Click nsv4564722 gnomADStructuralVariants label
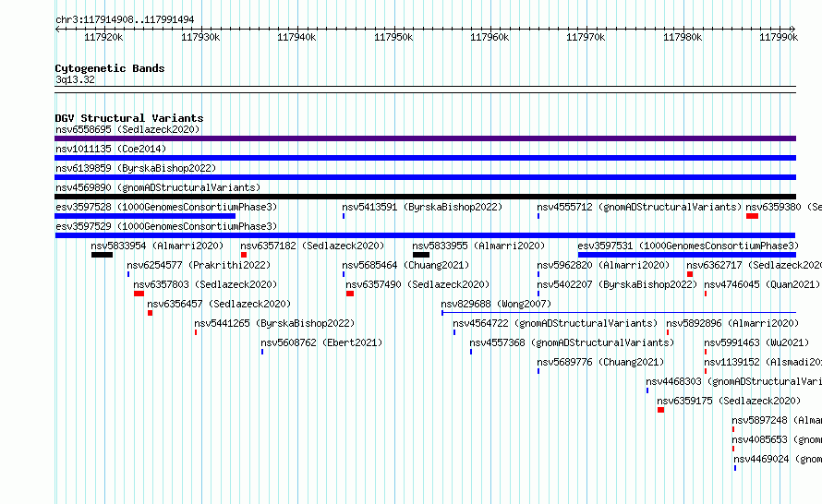822x504 pixels. click(x=555, y=323)
